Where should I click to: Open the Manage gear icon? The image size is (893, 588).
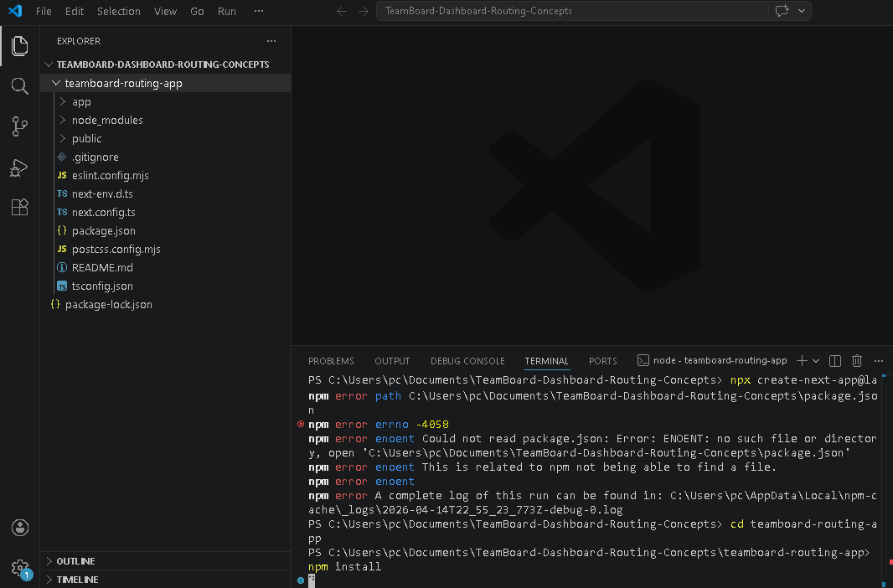20,568
